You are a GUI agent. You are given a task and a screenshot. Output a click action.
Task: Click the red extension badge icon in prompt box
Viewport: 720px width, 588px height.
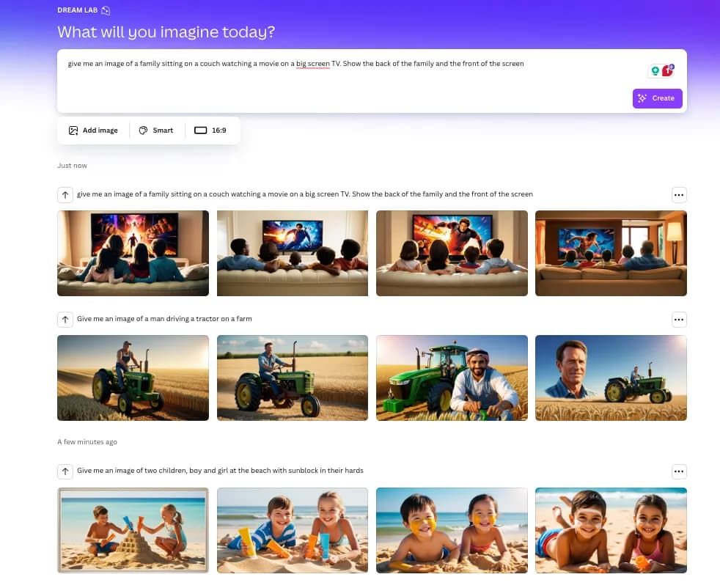pos(668,70)
